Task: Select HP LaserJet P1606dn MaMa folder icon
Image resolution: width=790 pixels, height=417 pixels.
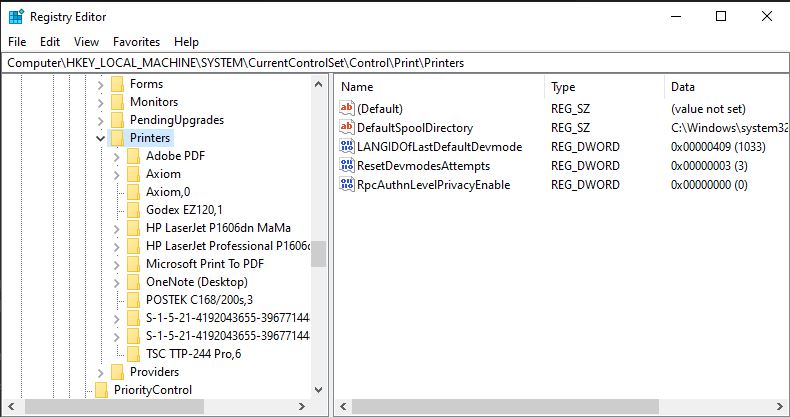Action: pos(134,228)
